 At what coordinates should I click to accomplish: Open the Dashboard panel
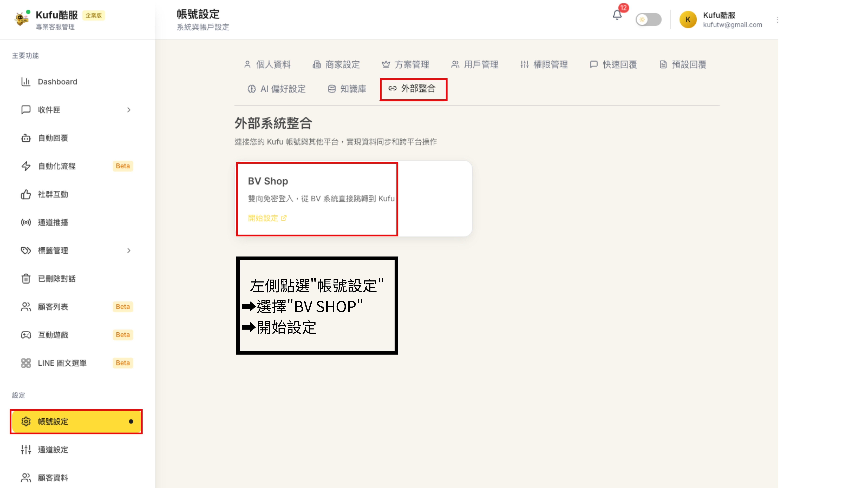click(x=57, y=81)
